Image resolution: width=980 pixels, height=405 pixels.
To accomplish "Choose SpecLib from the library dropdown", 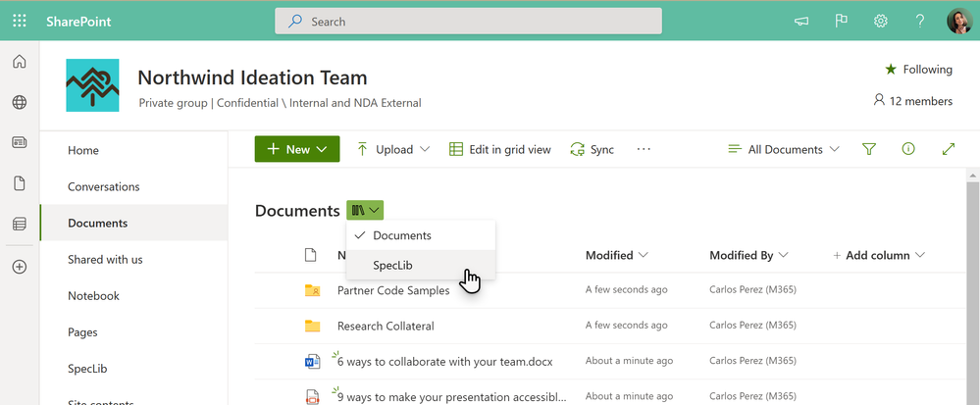I will (421, 266).
